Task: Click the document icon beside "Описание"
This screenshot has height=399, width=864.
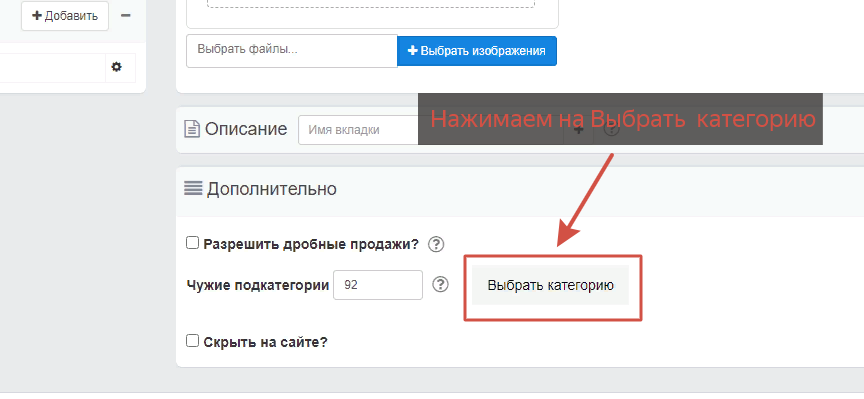Action: (192, 130)
